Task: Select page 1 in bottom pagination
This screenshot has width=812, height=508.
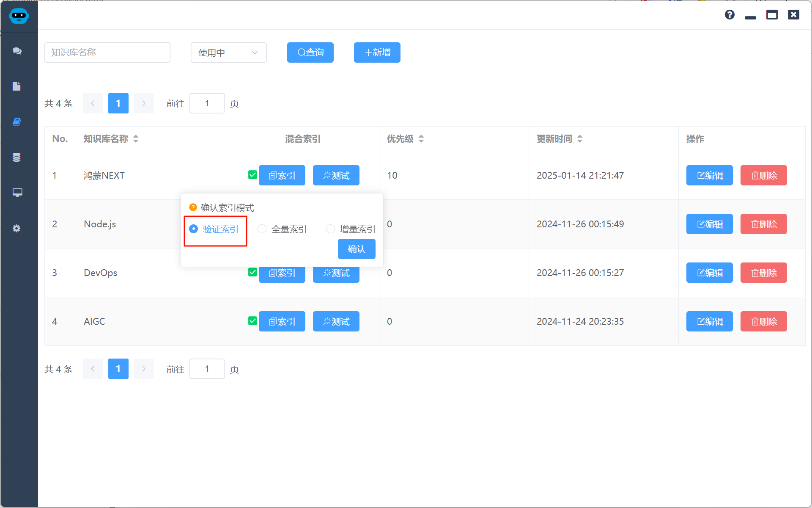Action: 118,369
